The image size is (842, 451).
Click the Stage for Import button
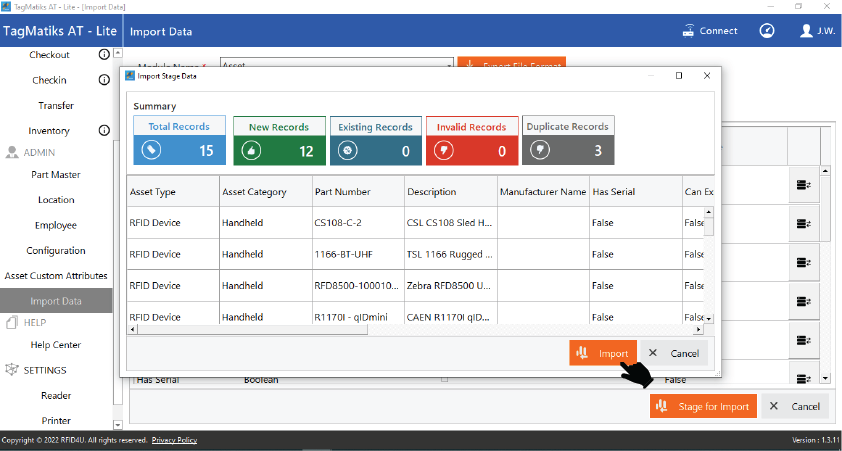pyautogui.click(x=700, y=407)
